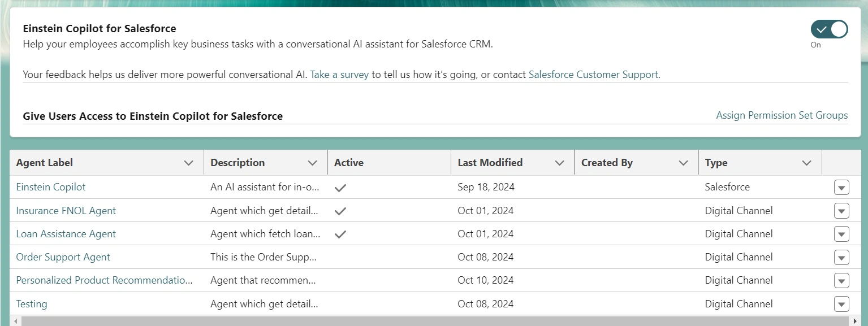Open the row actions menu for Einstein Copilot
Viewport: 868px width, 326px height.
(841, 187)
